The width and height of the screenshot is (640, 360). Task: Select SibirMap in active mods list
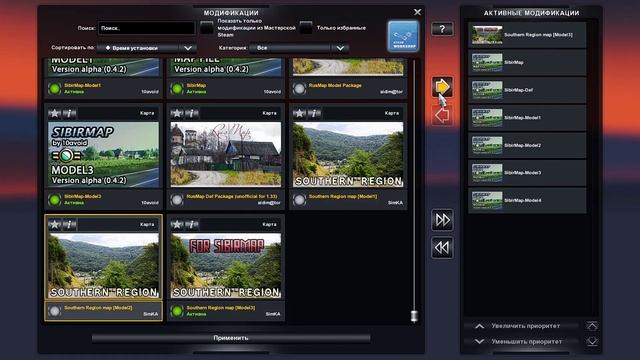click(x=527, y=62)
